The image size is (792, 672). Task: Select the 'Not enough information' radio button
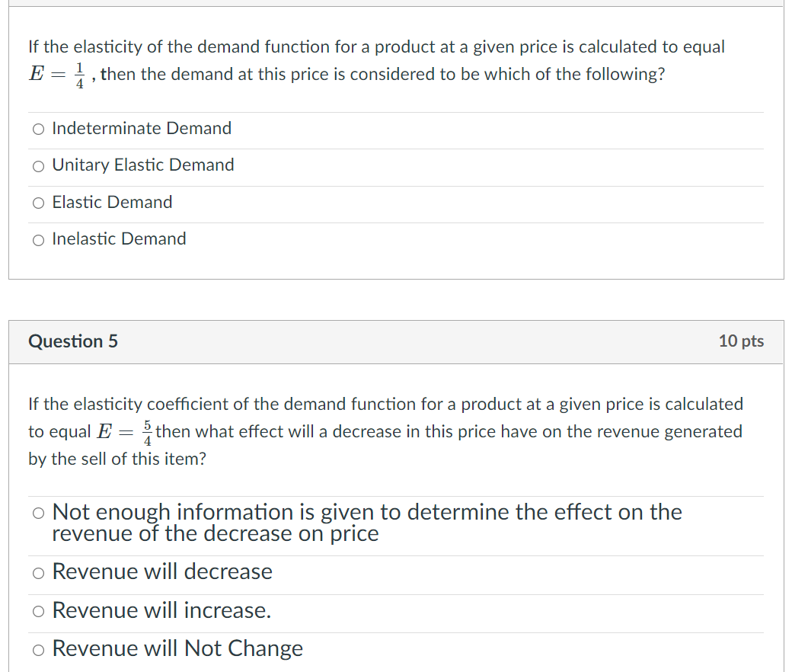(x=38, y=514)
